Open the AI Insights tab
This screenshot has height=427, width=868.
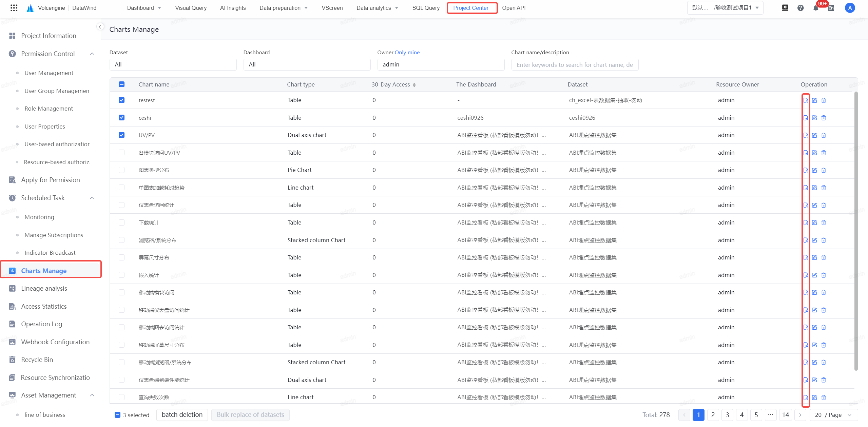coord(233,8)
